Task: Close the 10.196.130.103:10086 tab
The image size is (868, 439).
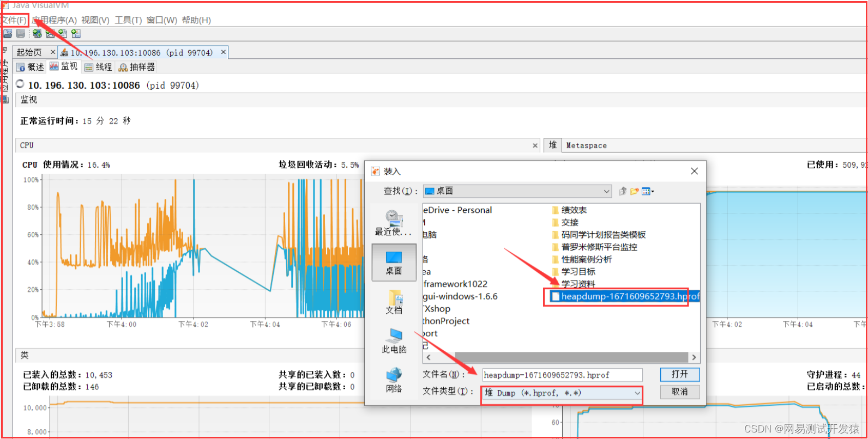Action: coord(224,52)
